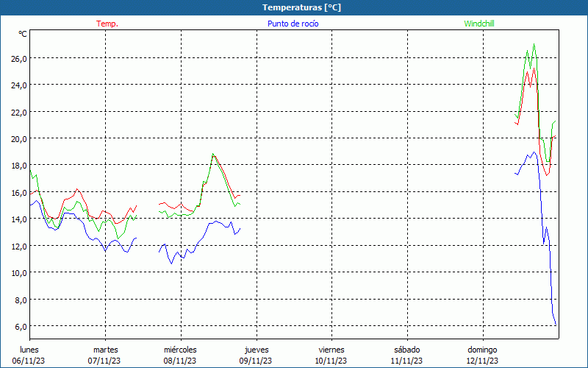Click the 07/11/23 date label
The width and height of the screenshot is (588, 368).
(104, 361)
